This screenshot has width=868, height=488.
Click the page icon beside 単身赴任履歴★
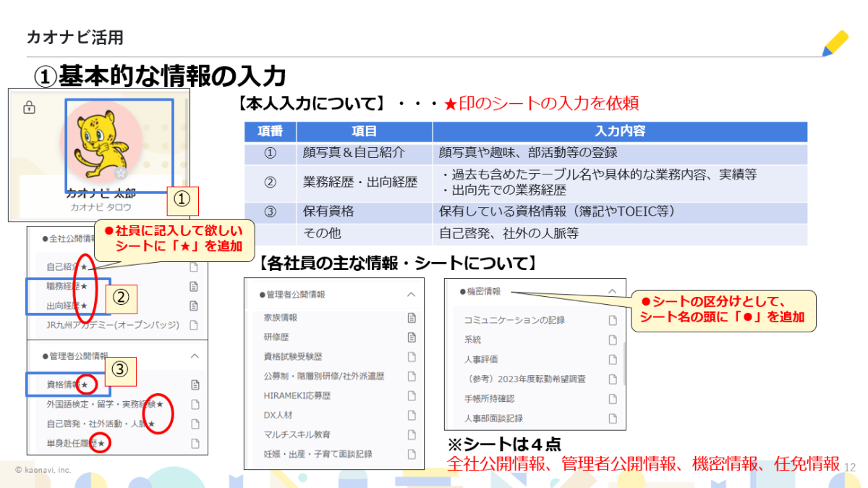coord(194,443)
